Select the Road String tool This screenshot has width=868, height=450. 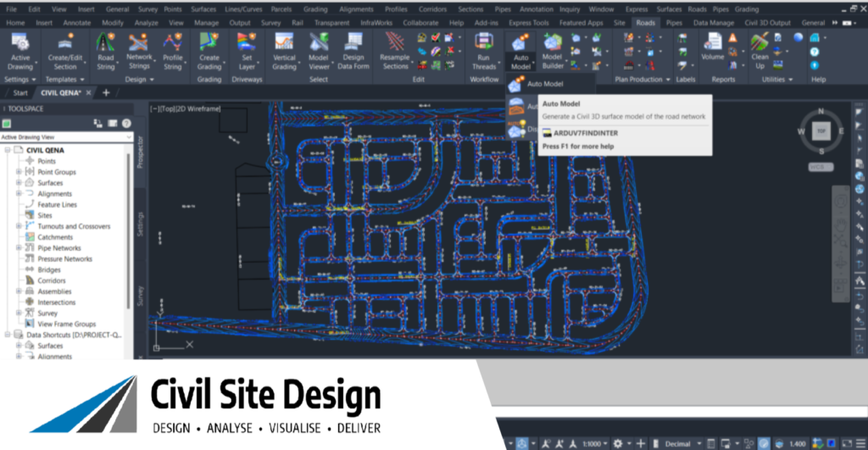click(x=105, y=52)
